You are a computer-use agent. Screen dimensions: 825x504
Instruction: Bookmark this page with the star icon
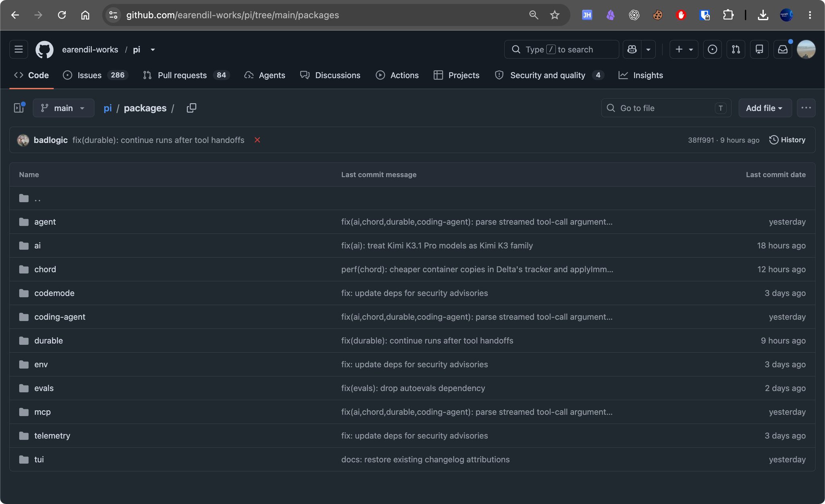(x=555, y=15)
